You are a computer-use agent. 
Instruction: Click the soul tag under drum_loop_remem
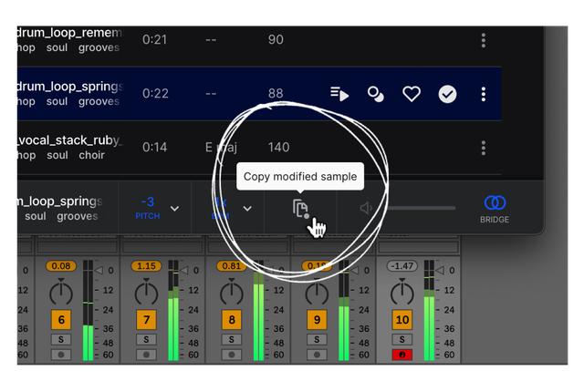tap(57, 47)
